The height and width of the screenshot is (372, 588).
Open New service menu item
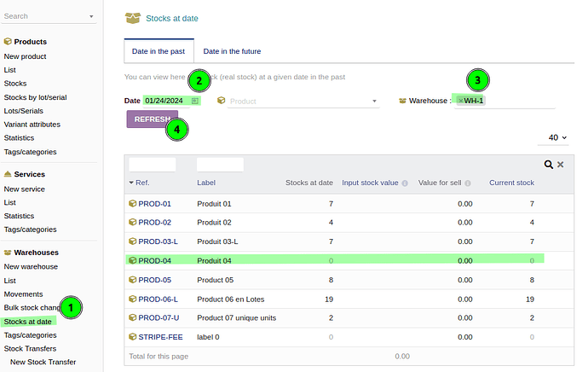pos(25,189)
